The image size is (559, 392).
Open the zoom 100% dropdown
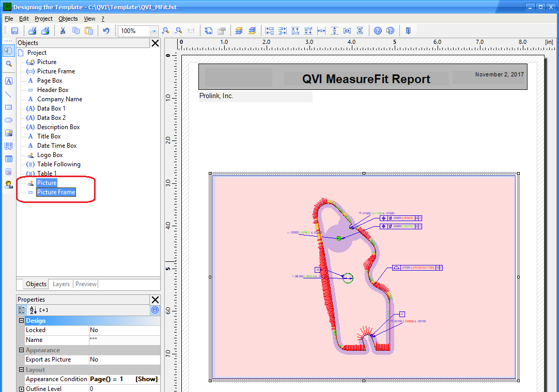click(154, 32)
